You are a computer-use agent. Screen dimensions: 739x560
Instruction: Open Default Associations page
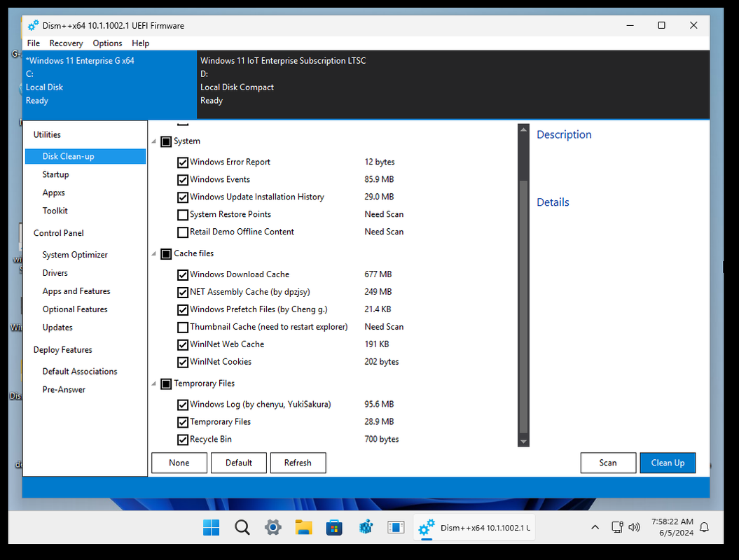click(x=80, y=371)
